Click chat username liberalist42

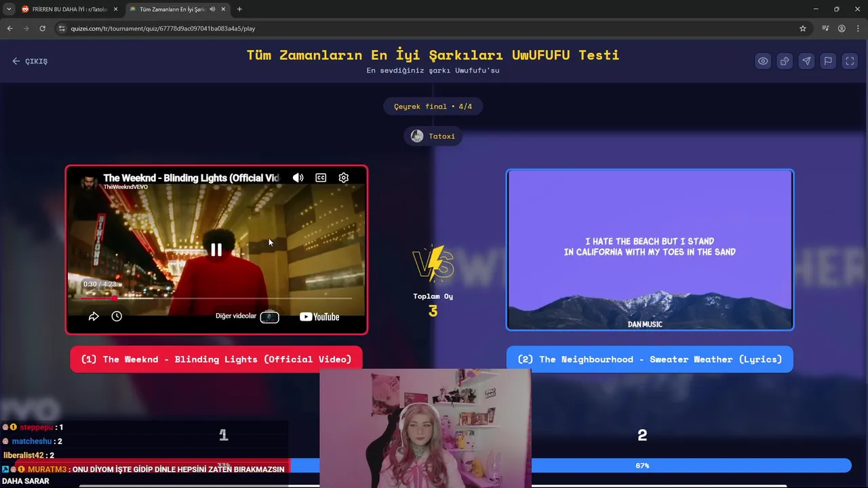click(23, 455)
